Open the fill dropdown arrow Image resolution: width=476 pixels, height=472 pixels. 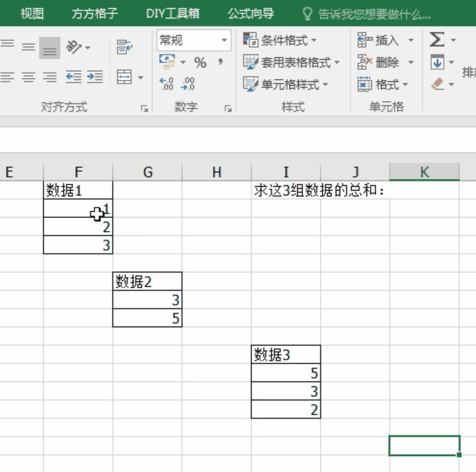click(452, 62)
